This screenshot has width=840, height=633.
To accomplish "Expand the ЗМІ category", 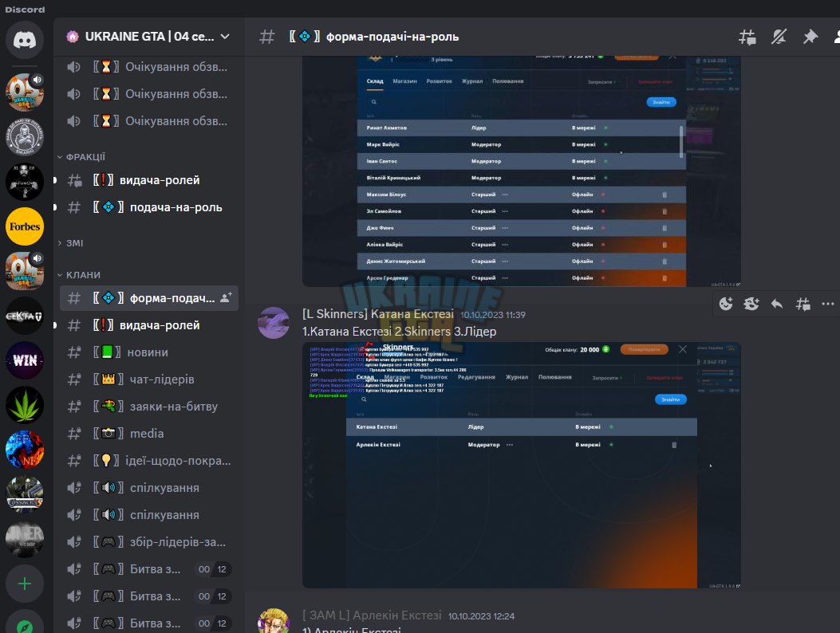I will tap(70, 243).
